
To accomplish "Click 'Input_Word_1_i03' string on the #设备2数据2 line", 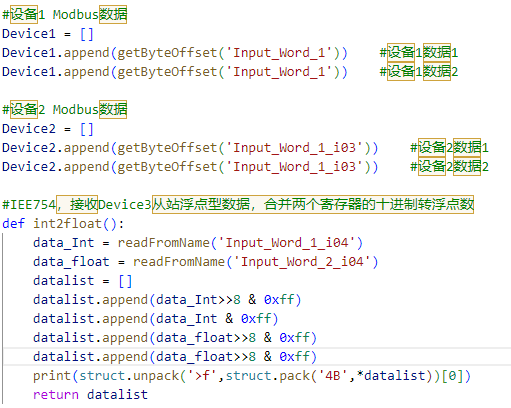I will click(x=294, y=167).
